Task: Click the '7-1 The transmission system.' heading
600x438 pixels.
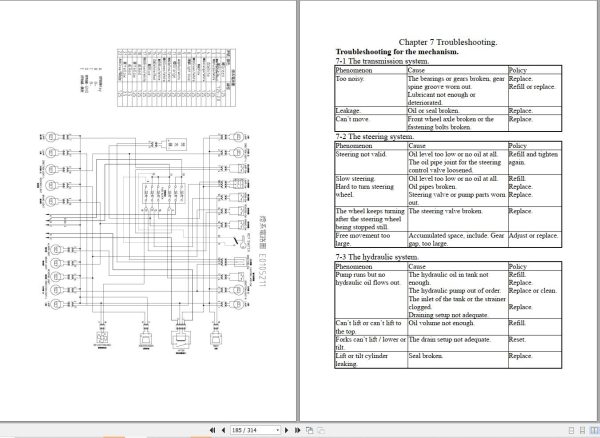Action: click(382, 61)
